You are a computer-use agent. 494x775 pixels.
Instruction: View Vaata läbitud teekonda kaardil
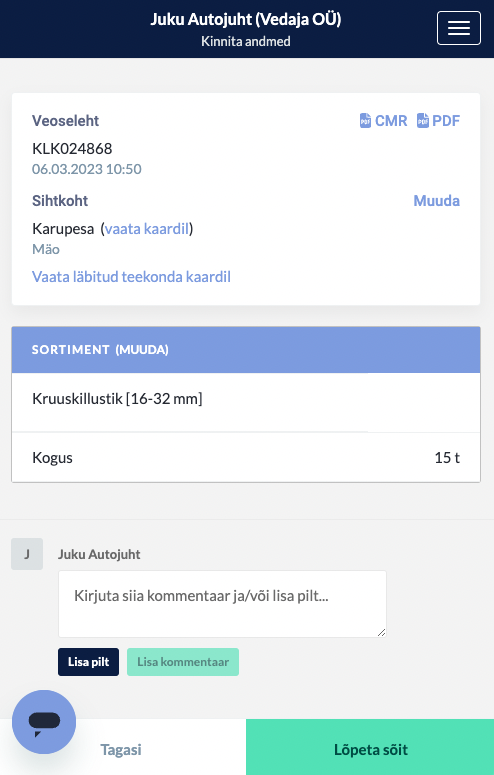pyautogui.click(x=132, y=277)
